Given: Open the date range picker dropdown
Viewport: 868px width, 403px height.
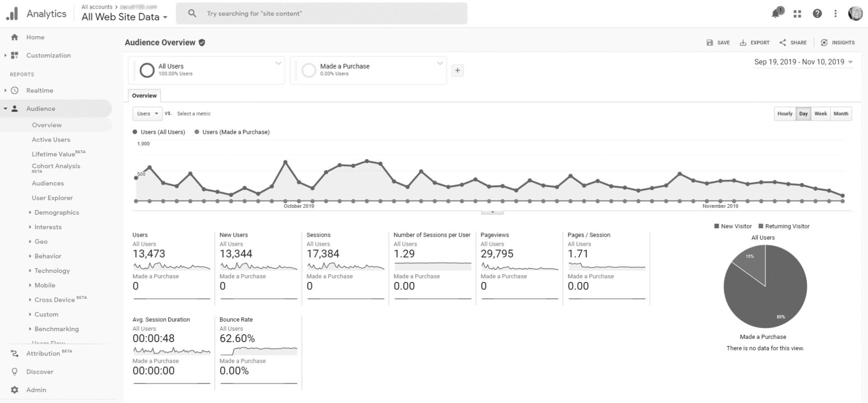Looking at the screenshot, I should point(803,62).
